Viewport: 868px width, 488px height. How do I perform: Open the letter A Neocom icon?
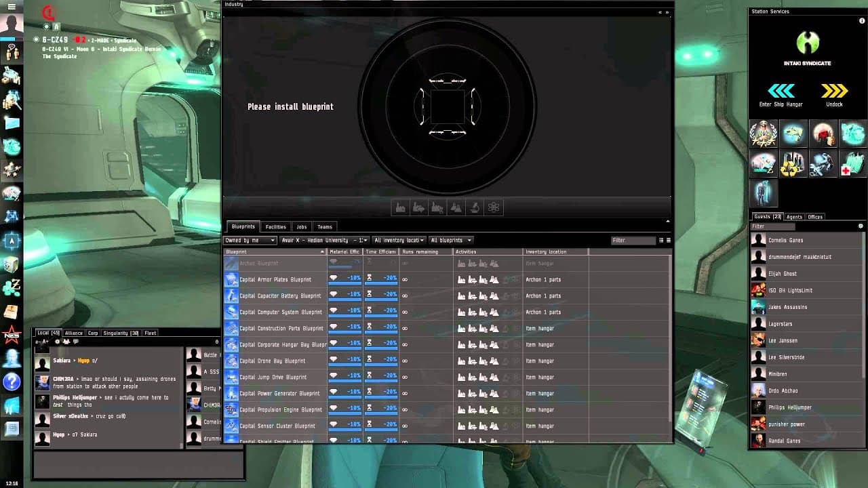pyautogui.click(x=12, y=241)
